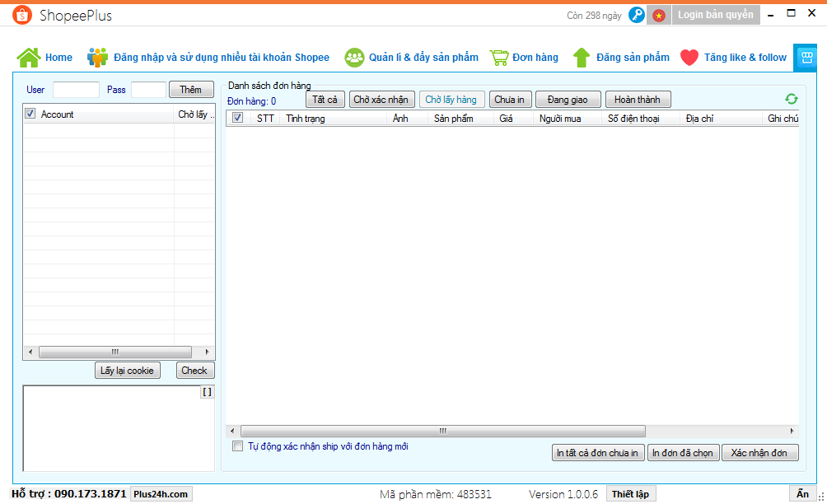This screenshot has width=827, height=504.
Task: Click the shopping cart orders icon
Action: [x=498, y=58]
